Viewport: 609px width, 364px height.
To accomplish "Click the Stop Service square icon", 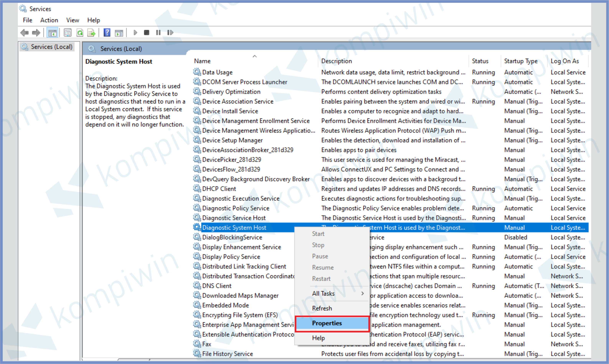I will tap(146, 33).
